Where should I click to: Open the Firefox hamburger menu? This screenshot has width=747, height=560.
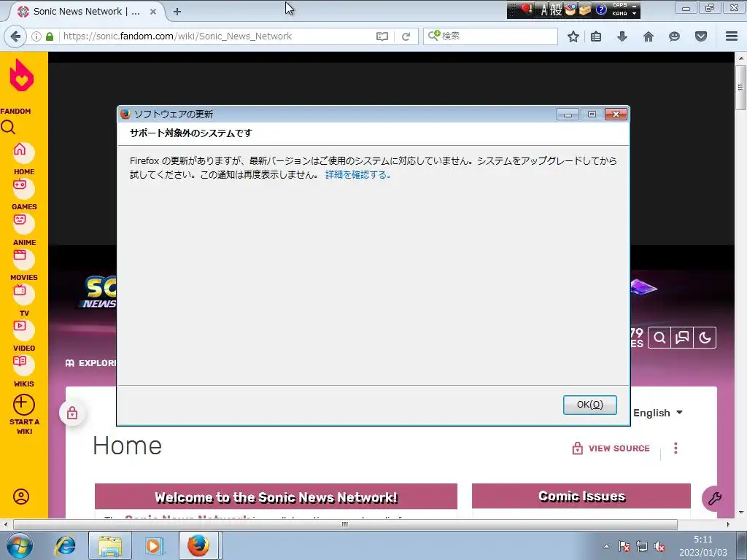tap(732, 36)
